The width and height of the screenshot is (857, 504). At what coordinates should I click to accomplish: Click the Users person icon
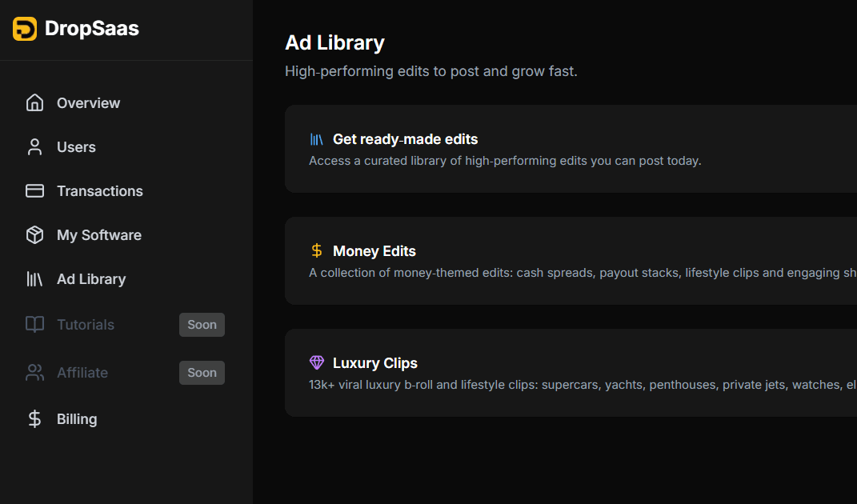tap(34, 147)
